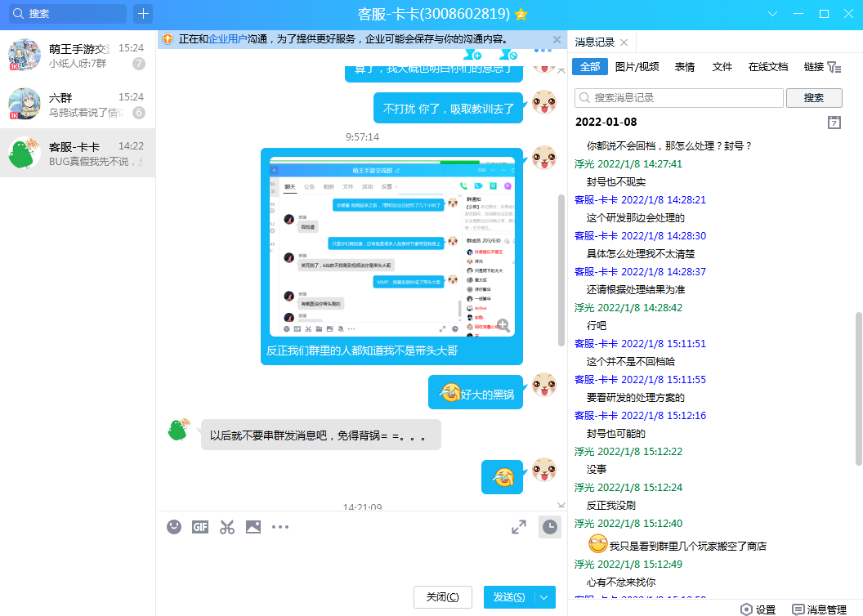Open the shared screenshot image in the chat
863x616 pixels.
[392, 247]
